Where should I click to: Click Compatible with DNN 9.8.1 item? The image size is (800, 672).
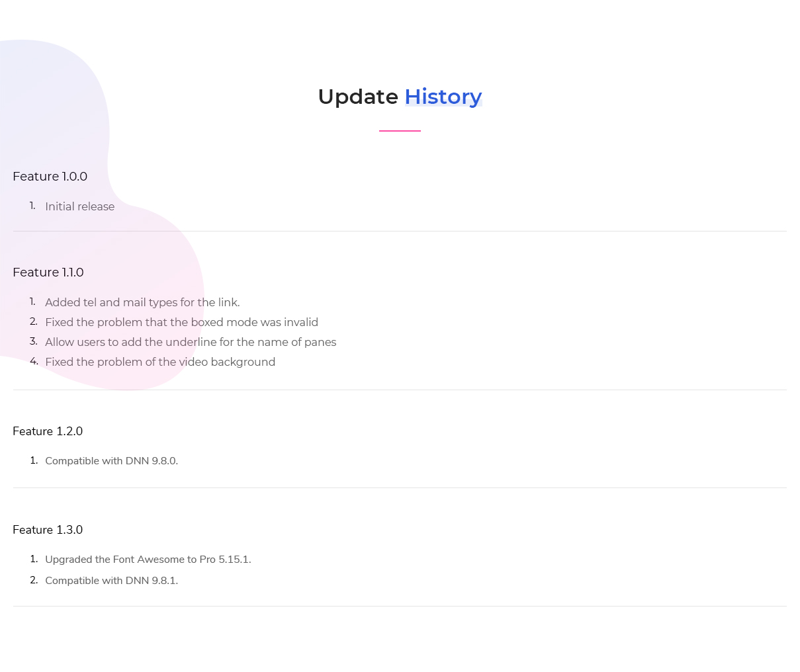(x=111, y=581)
